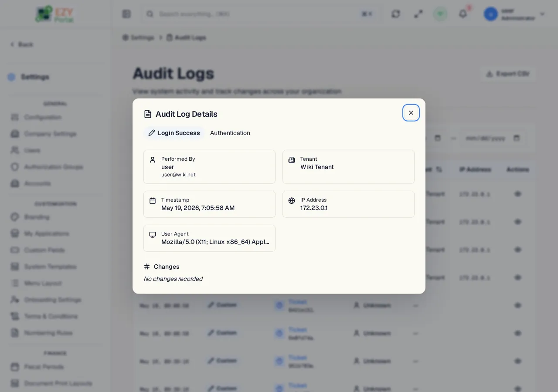Click the truncated Mozilla/5.0 user agent string
The image size is (558, 392).
pos(215,242)
